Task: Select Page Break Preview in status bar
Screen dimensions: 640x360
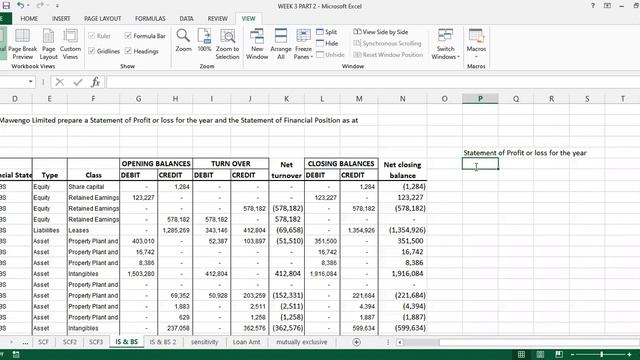Action: (559, 354)
